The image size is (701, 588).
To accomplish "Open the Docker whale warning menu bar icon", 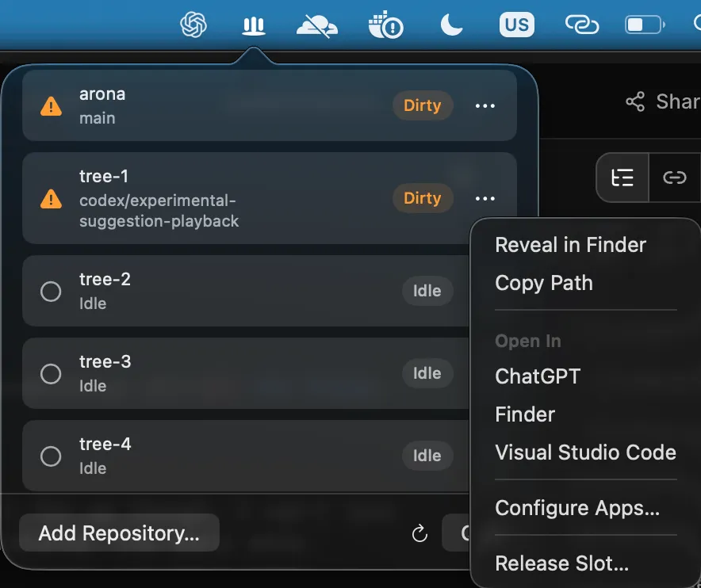I will 386,25.
